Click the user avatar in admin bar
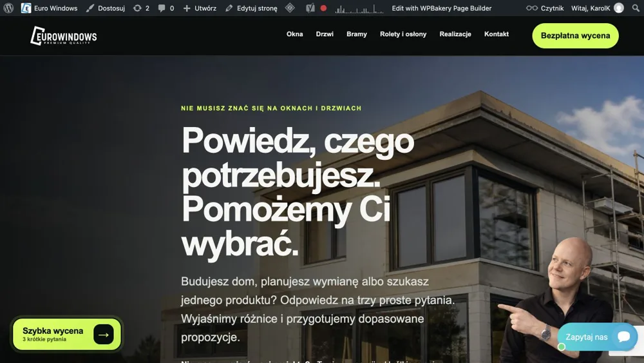The width and height of the screenshot is (644, 363). point(618,8)
